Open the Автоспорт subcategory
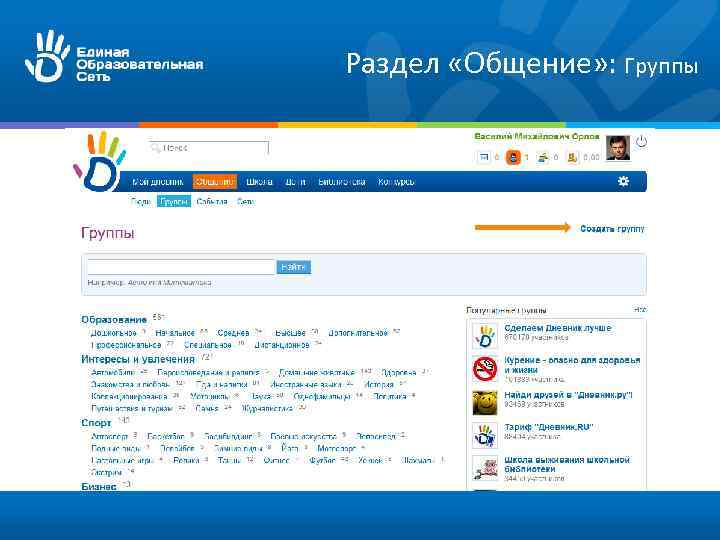Image resolution: width=720 pixels, height=540 pixels. pyautogui.click(x=109, y=436)
